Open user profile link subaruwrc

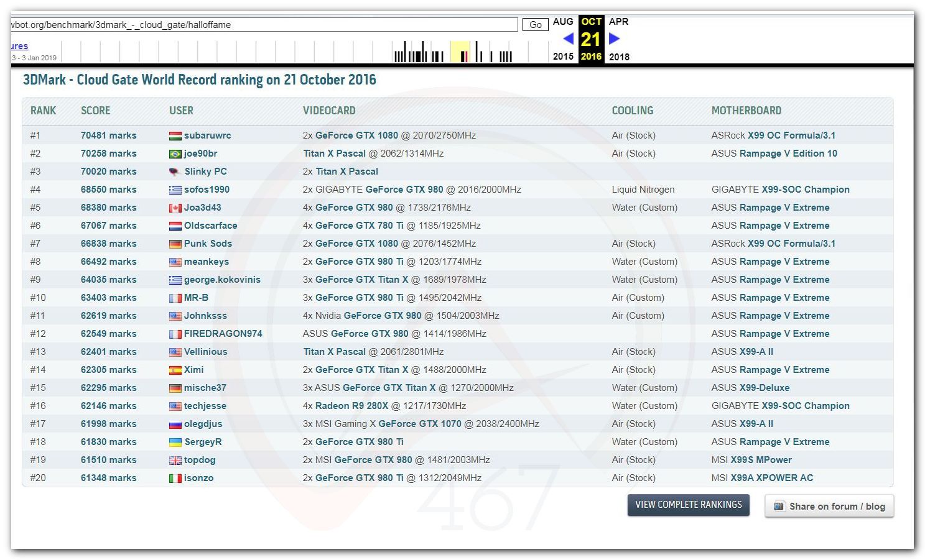208,135
